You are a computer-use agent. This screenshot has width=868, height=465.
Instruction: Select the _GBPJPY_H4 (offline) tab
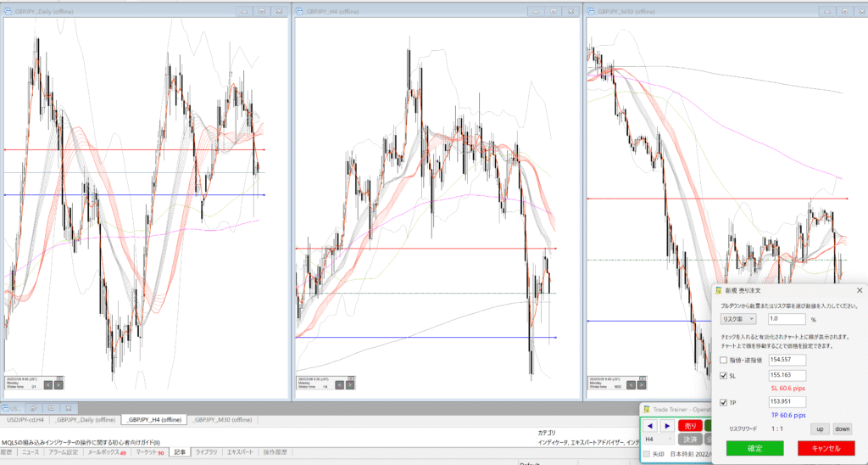click(x=154, y=419)
